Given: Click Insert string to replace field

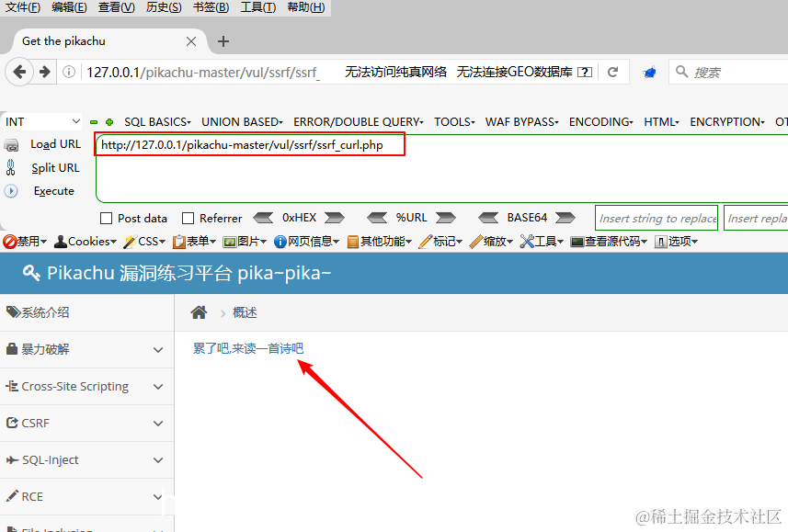Looking at the screenshot, I should point(657,218).
